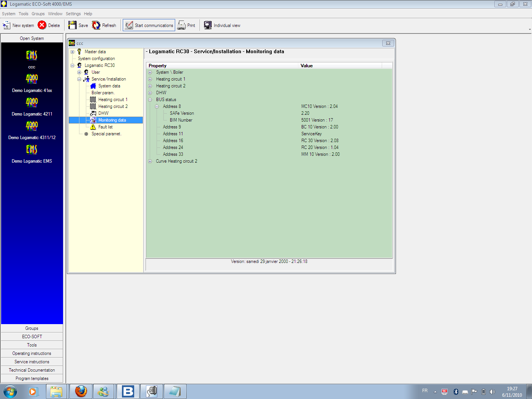
Task: Close the ccc child window
Action: pyautogui.click(x=388, y=43)
